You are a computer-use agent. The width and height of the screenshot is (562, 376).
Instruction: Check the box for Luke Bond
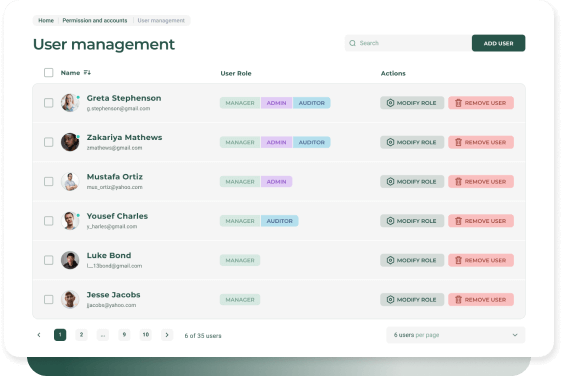pos(48,260)
